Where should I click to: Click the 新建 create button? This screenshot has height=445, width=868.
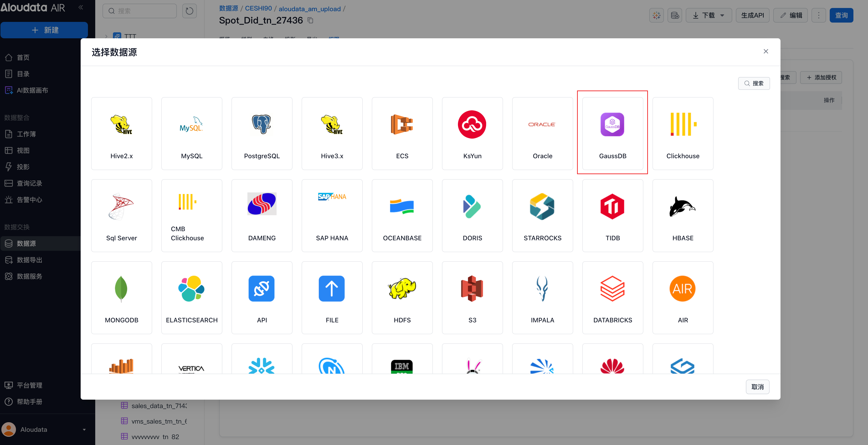coord(44,30)
